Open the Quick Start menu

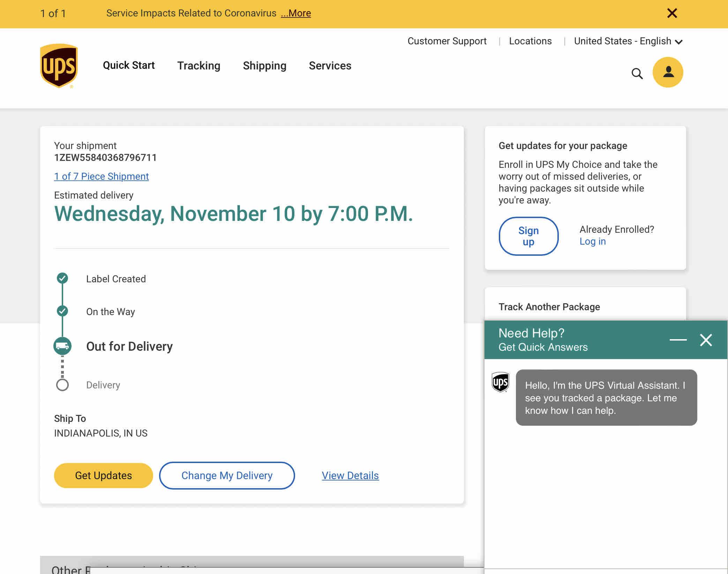129,65
